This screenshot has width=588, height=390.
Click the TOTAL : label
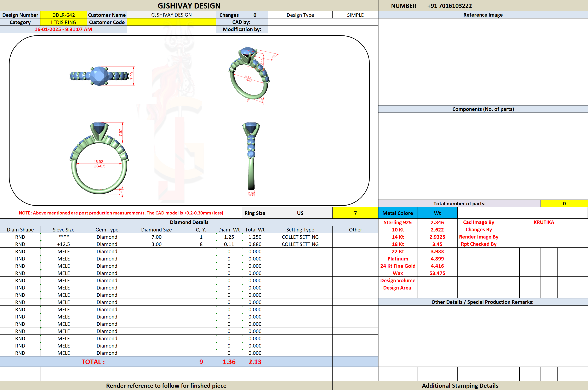(93, 362)
